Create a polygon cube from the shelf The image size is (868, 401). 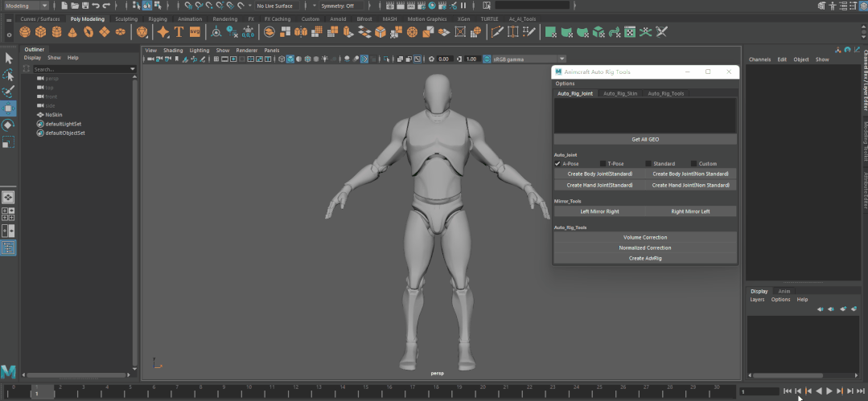(x=40, y=32)
